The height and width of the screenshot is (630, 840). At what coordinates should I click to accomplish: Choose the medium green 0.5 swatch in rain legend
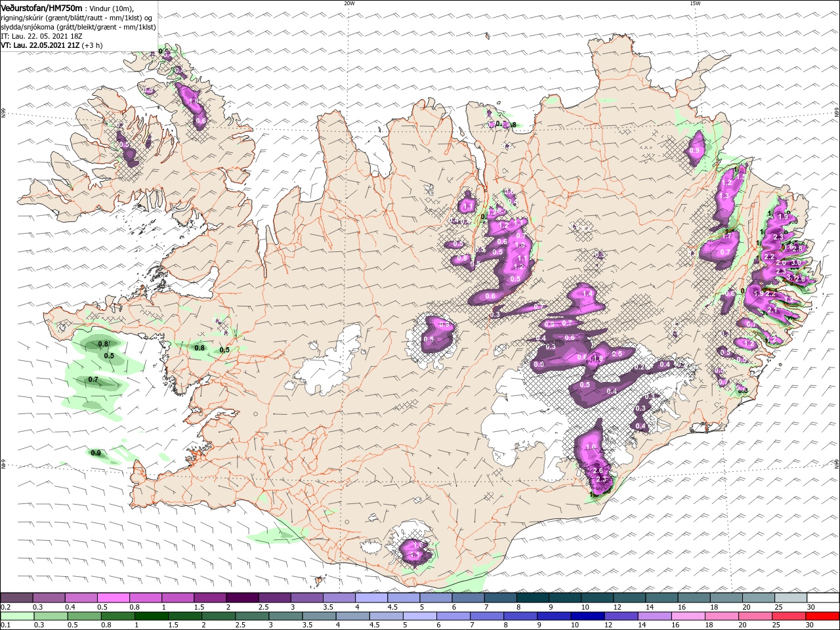(x=84, y=616)
